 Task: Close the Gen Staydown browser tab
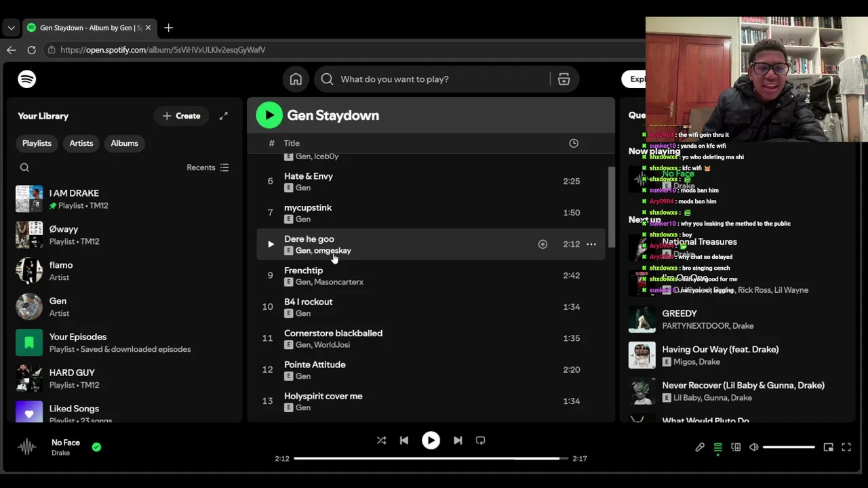point(148,28)
